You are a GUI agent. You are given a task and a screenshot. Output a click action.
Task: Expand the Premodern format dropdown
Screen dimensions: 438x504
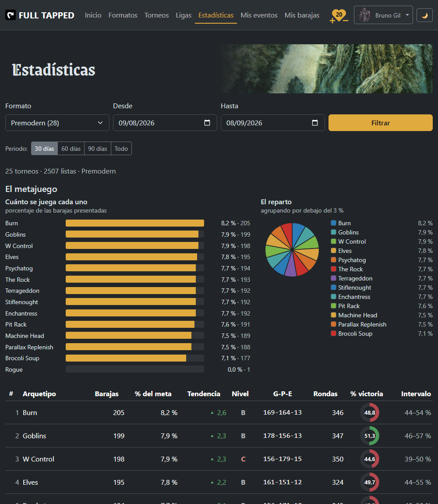57,123
